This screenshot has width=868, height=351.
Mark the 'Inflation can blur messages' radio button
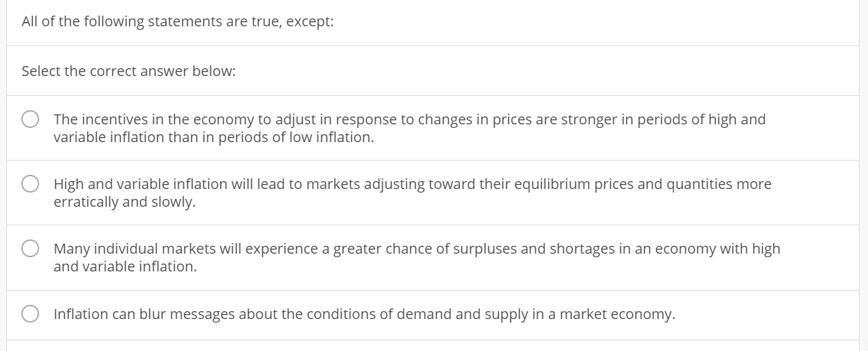pyautogui.click(x=31, y=314)
